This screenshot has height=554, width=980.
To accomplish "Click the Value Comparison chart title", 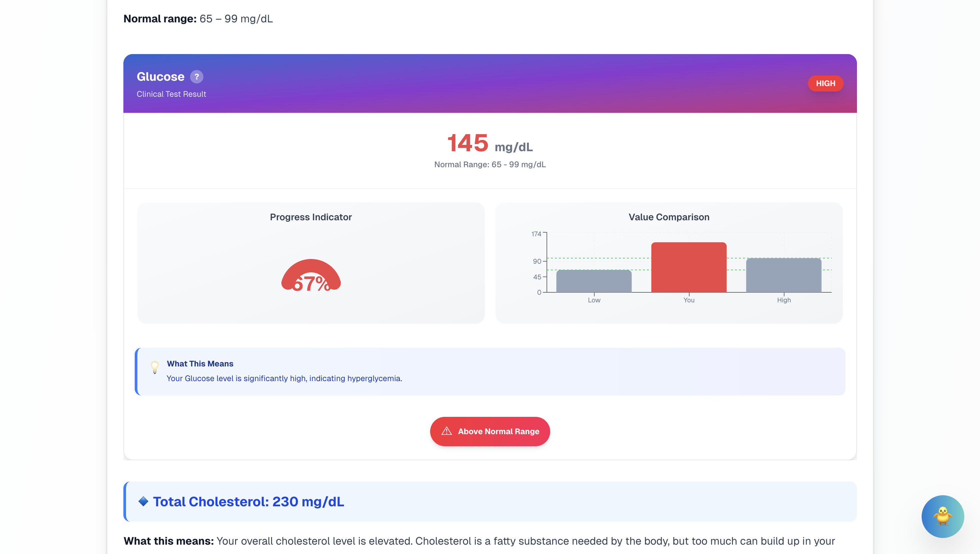I will click(x=669, y=217).
